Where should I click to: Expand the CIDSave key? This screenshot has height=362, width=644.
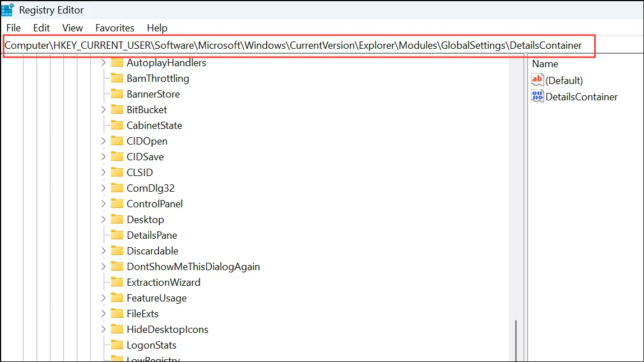[104, 157]
